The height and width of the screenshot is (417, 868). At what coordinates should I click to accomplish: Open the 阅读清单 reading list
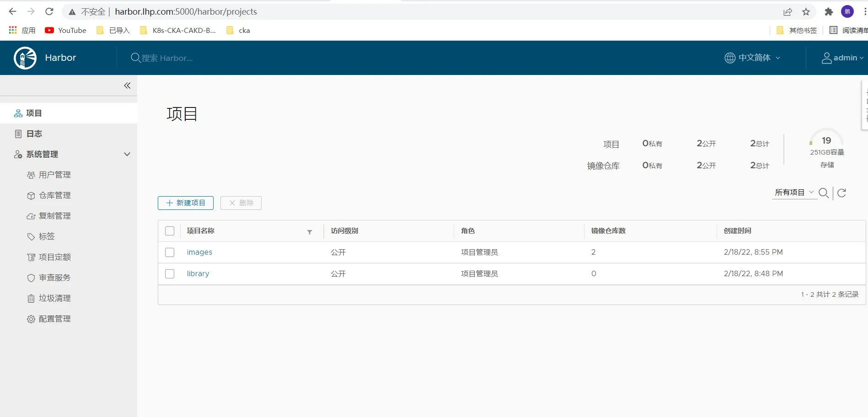[848, 30]
